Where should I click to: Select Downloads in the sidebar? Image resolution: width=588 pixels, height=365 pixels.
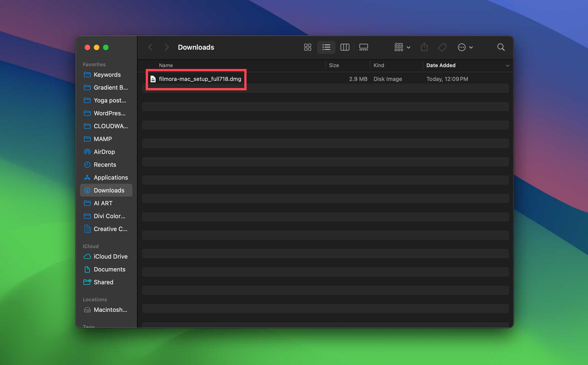(106, 190)
